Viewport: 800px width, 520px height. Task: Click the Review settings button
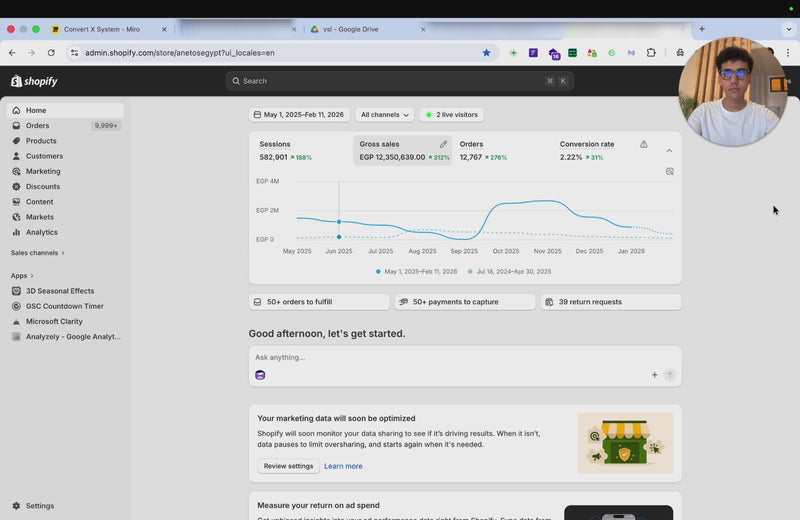288,466
